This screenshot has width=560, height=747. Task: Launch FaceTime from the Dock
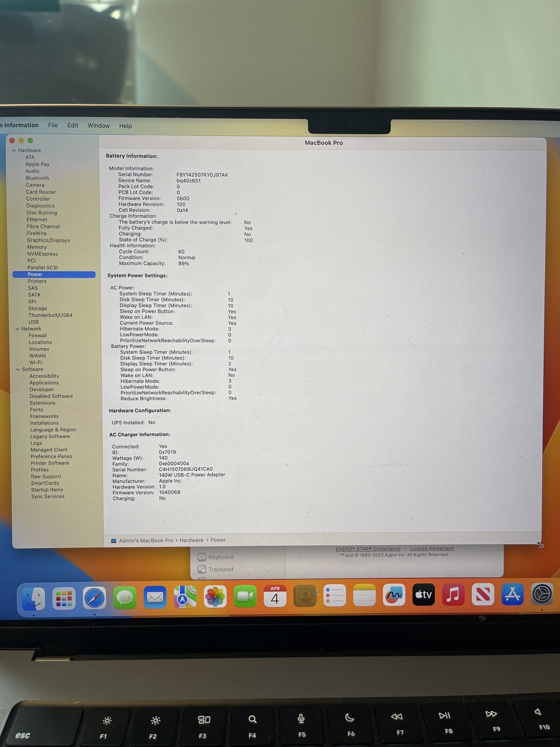pos(245,596)
